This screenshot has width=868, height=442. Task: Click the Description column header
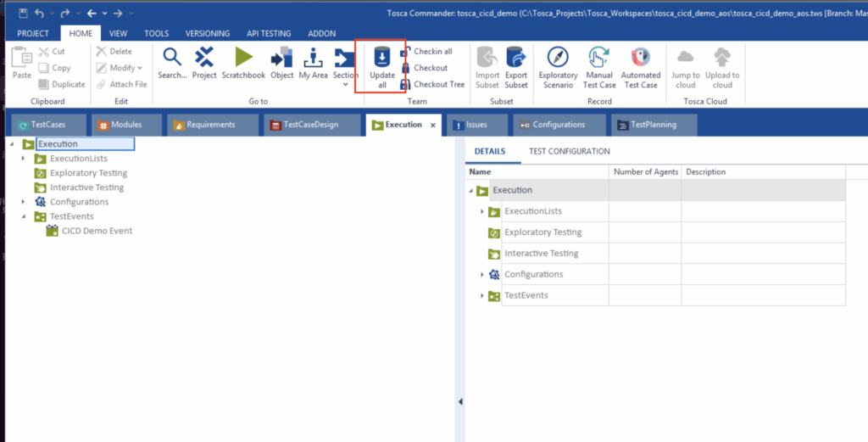coord(763,171)
